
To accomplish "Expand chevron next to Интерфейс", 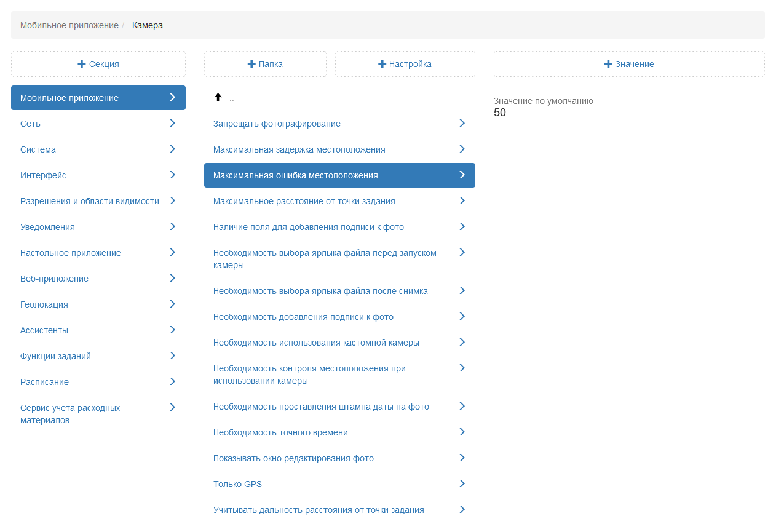I will pyautogui.click(x=173, y=175).
